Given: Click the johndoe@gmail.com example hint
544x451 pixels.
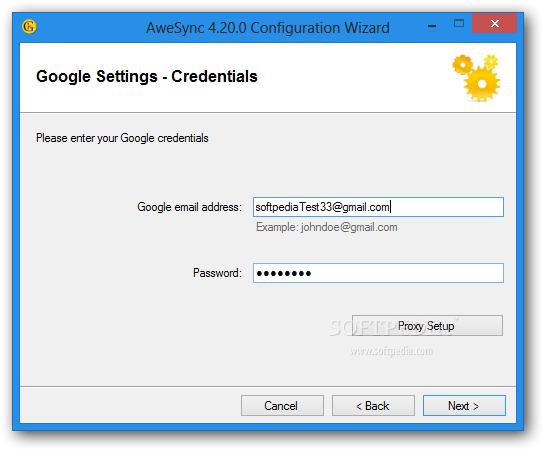Looking at the screenshot, I should pyautogui.click(x=349, y=227).
